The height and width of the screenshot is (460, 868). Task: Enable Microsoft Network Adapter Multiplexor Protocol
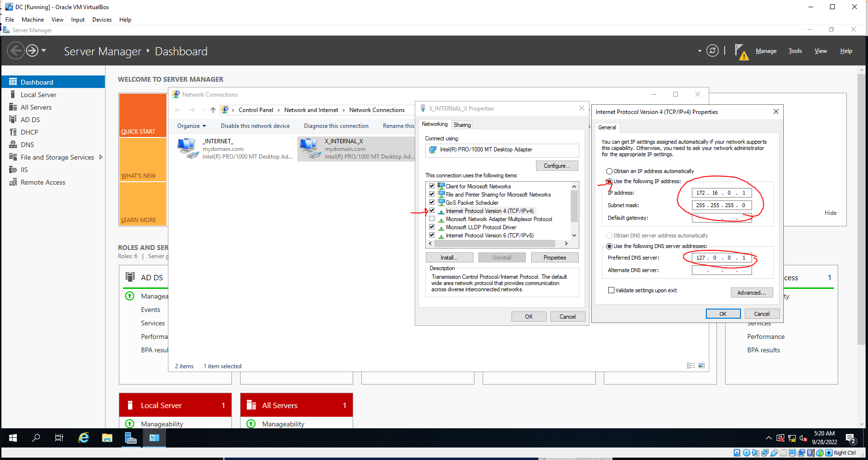432,219
